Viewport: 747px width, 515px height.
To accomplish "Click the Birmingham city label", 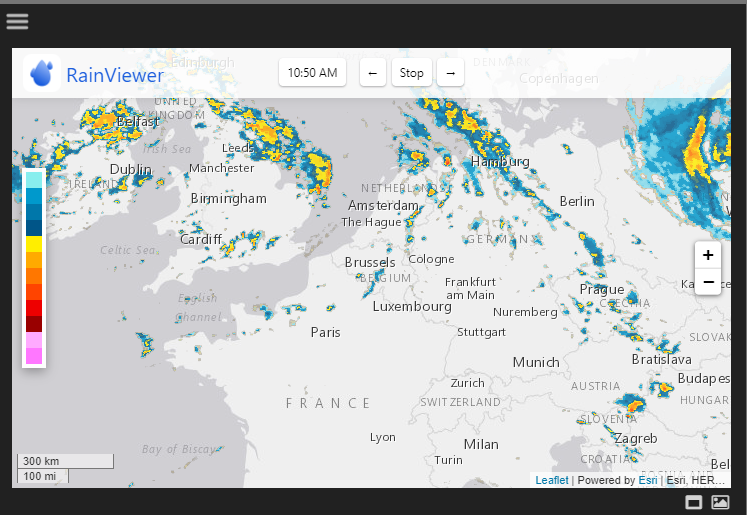I will [229, 199].
